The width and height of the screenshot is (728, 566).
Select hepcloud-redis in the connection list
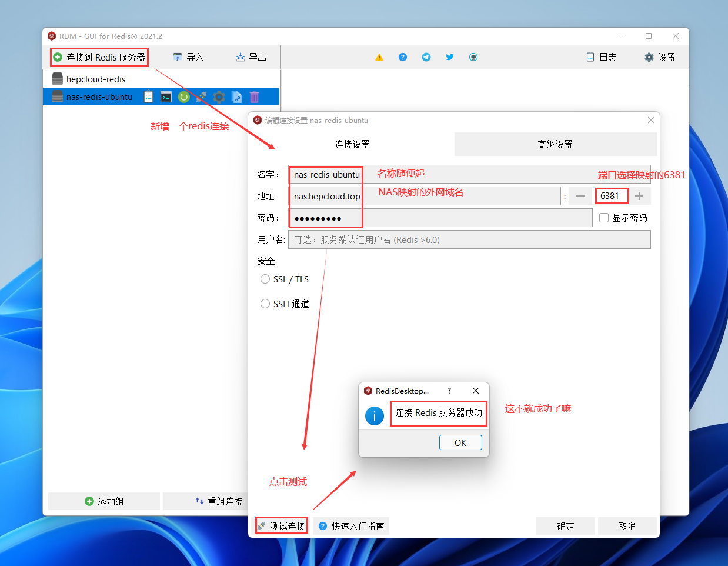point(96,79)
